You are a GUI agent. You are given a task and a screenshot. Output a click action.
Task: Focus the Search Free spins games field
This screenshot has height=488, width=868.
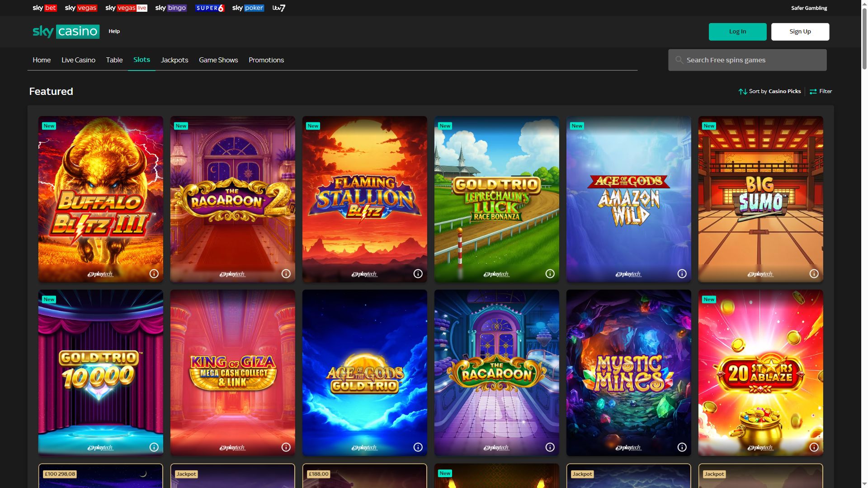tap(747, 60)
